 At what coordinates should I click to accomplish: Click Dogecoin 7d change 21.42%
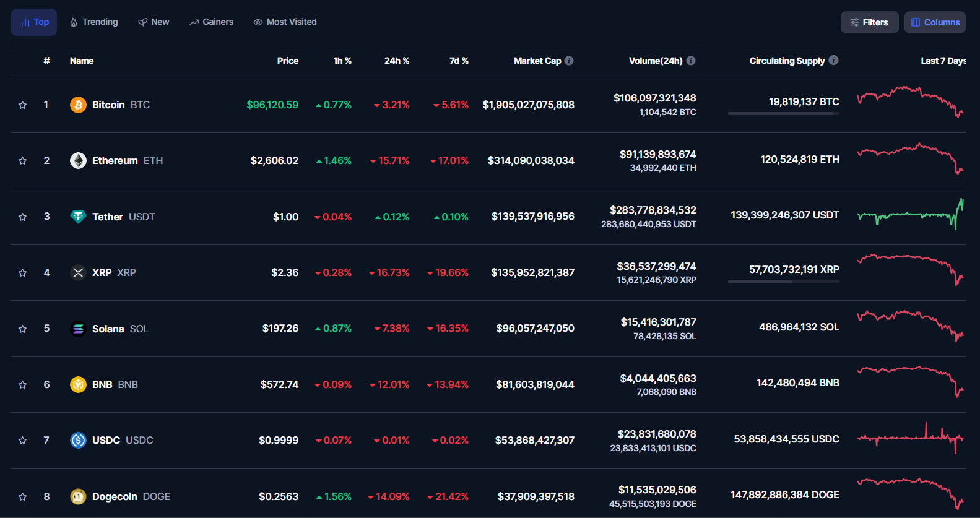pos(448,496)
